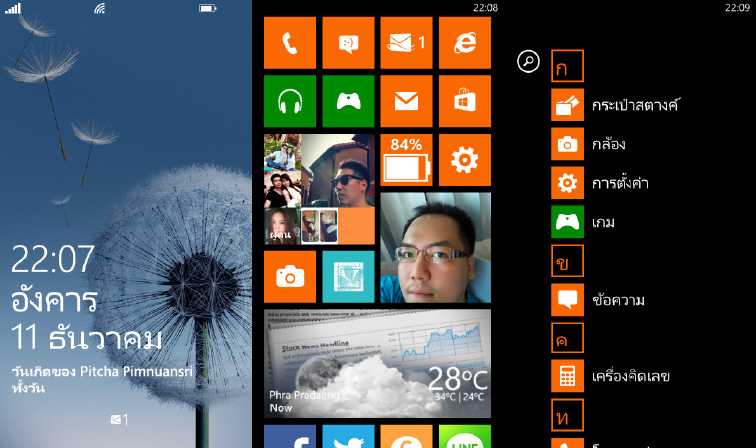Open the mail tile showing 1 unread
Screen dimensions: 756x448
[406, 43]
